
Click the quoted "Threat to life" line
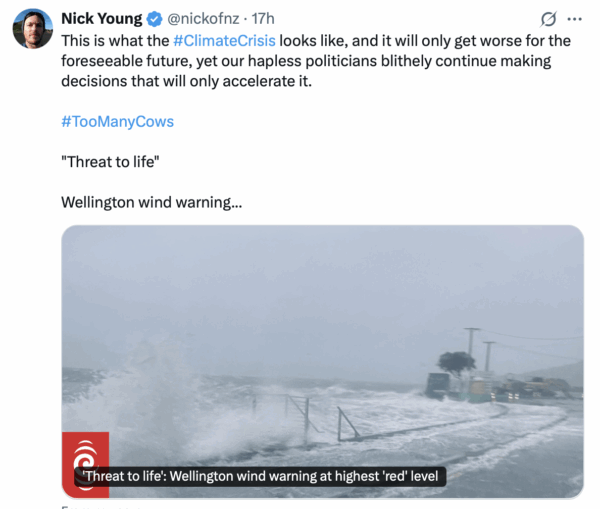[x=110, y=162]
